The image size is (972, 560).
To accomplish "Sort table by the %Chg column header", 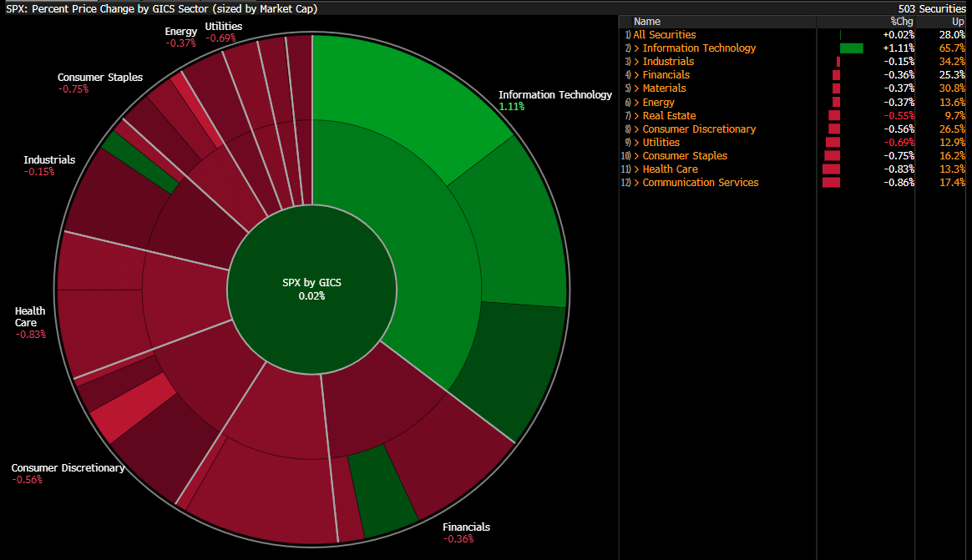I will coord(902,22).
